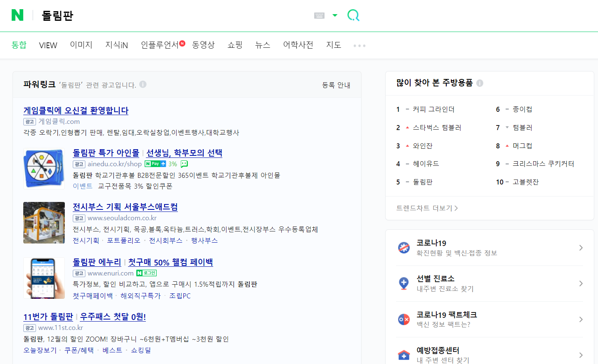The height and width of the screenshot is (364, 598).
Task: Expand 트렌드차트 더보기 chevron link
Action: click(427, 208)
